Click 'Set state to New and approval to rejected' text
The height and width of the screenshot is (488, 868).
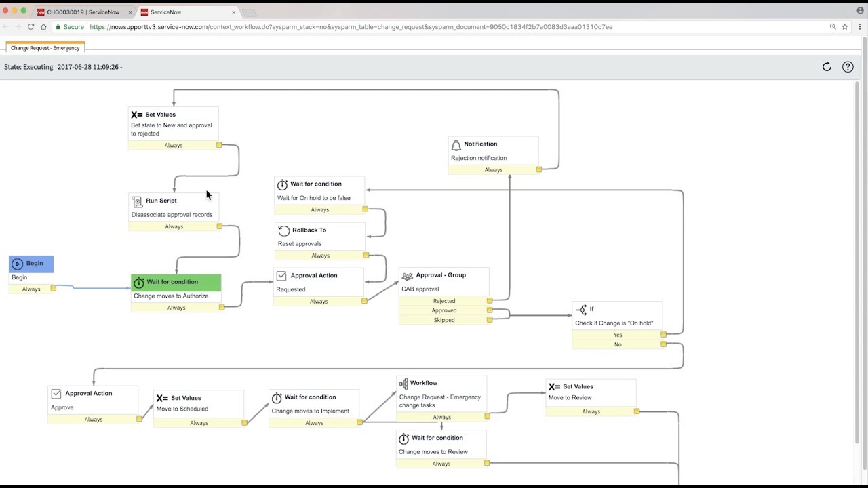click(172, 129)
